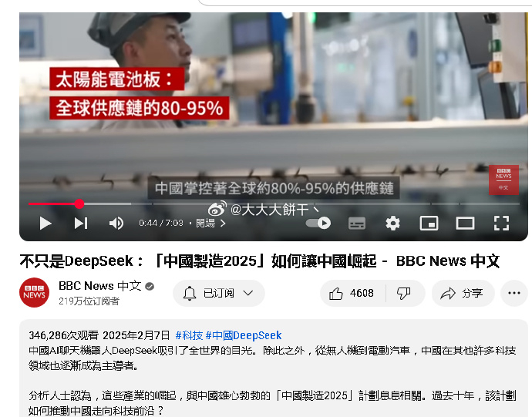Go fullscreen
The height and width of the screenshot is (417, 532).
click(x=501, y=224)
